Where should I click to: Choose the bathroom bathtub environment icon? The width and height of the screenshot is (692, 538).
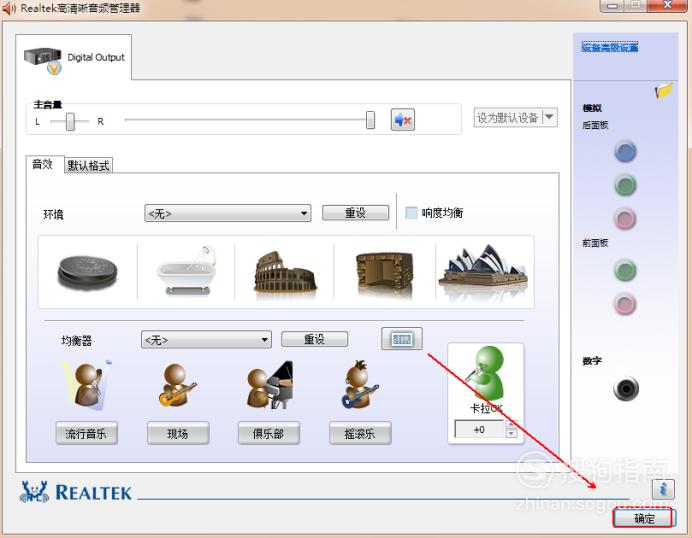pos(186,271)
